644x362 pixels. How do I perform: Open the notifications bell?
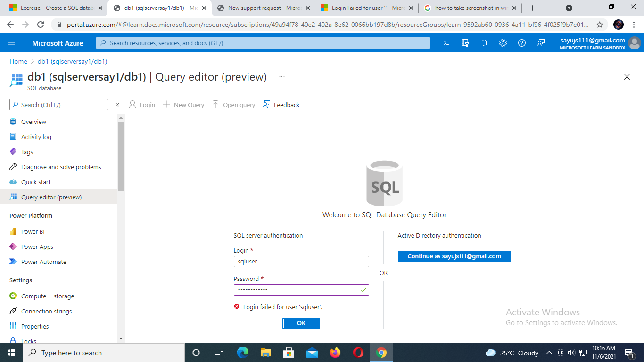[484, 43]
